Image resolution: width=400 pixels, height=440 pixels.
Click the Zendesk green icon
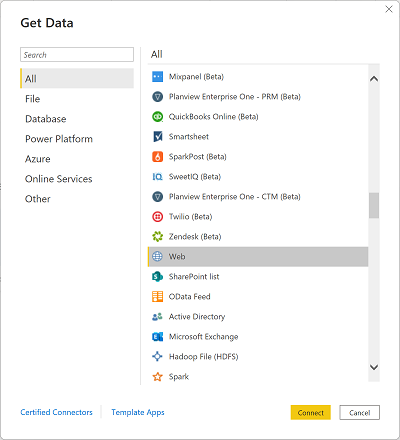pyautogui.click(x=157, y=237)
